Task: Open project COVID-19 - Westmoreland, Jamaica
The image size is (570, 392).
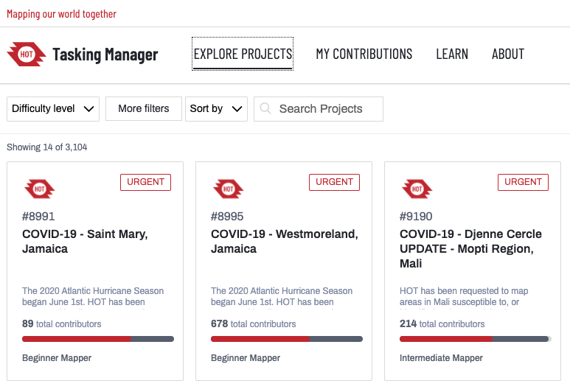Action: click(285, 241)
